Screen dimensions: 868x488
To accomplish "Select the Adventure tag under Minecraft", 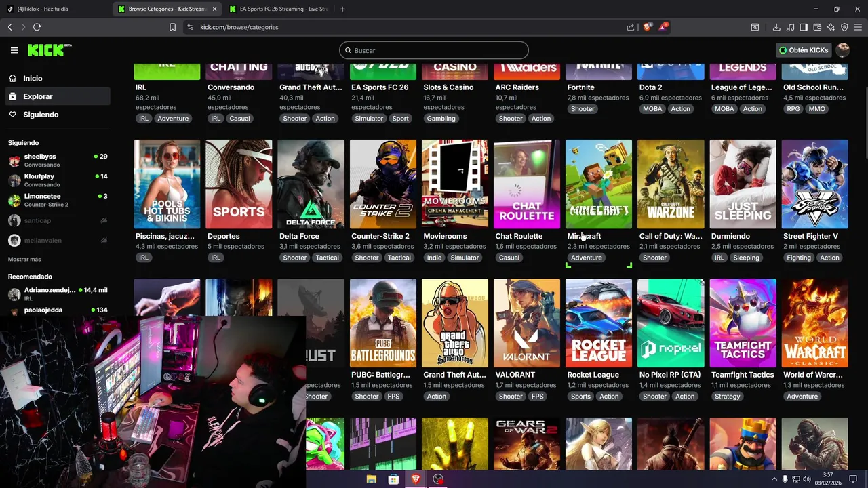I will tap(587, 258).
